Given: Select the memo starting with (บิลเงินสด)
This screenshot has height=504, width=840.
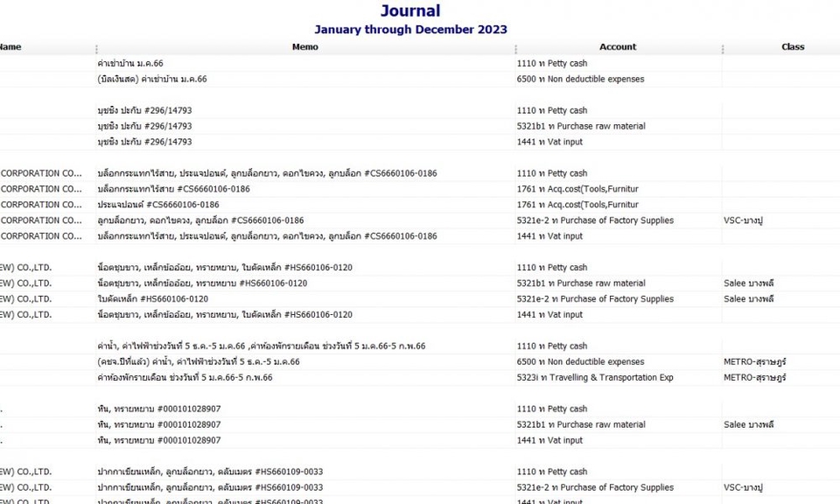Looking at the screenshot, I should (152, 80).
